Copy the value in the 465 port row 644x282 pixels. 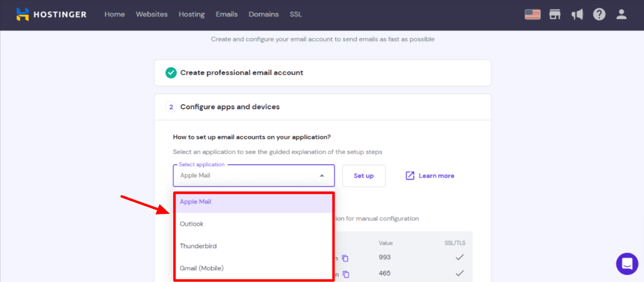pos(345,274)
